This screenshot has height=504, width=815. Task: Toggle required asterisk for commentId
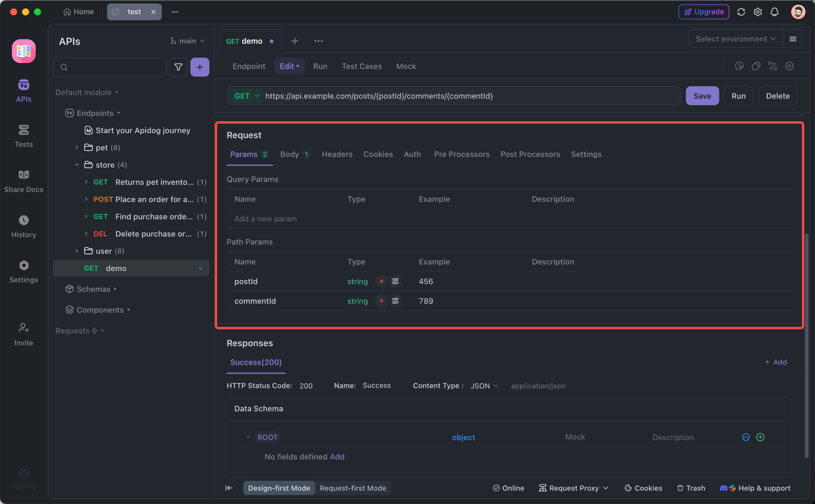click(381, 301)
